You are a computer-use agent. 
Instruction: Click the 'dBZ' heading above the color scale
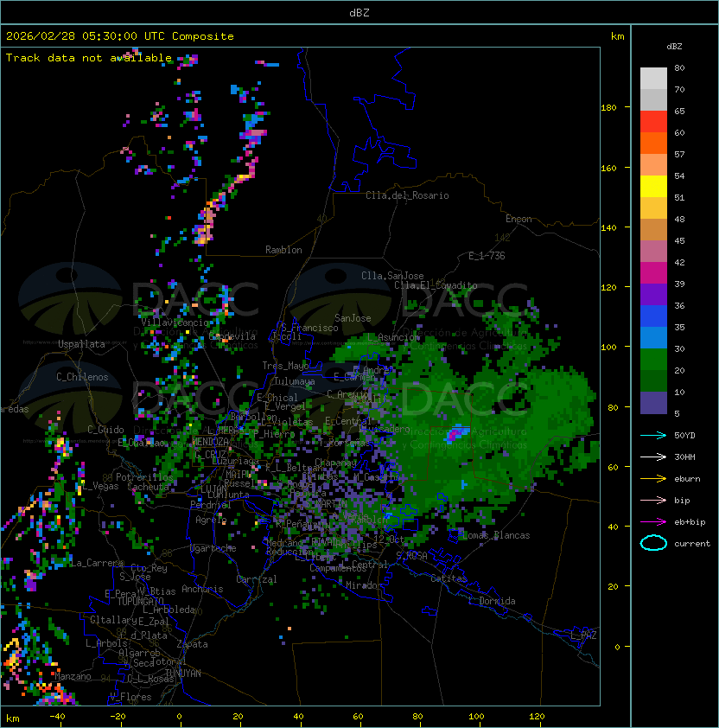(674, 47)
